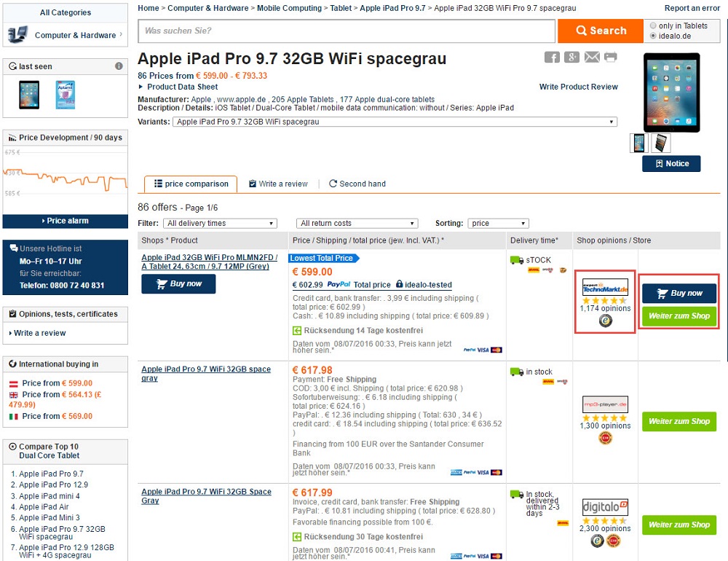Click the free return icon for 14 Tage
The image size is (728, 561).
tap(297, 331)
